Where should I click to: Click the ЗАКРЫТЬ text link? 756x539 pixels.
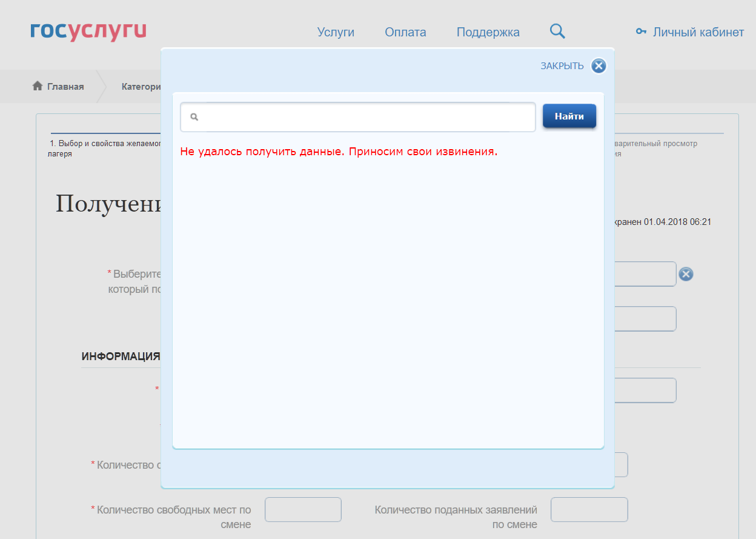[562, 66]
